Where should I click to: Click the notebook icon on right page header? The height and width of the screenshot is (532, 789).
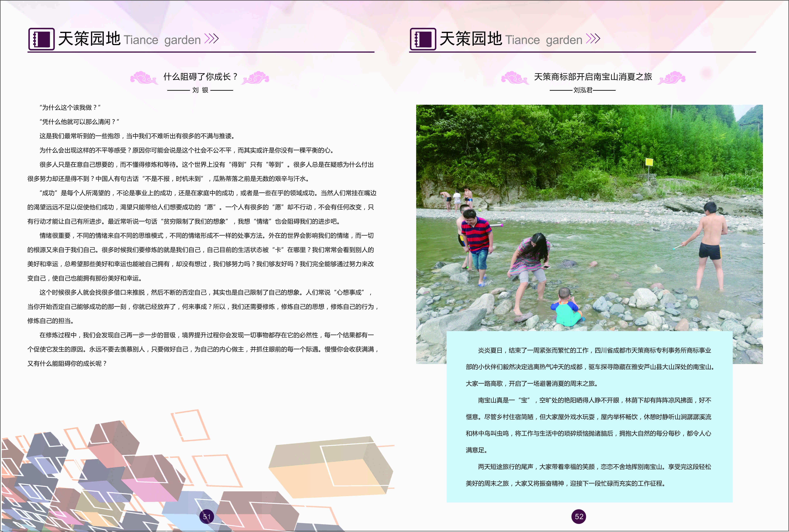coord(423,39)
